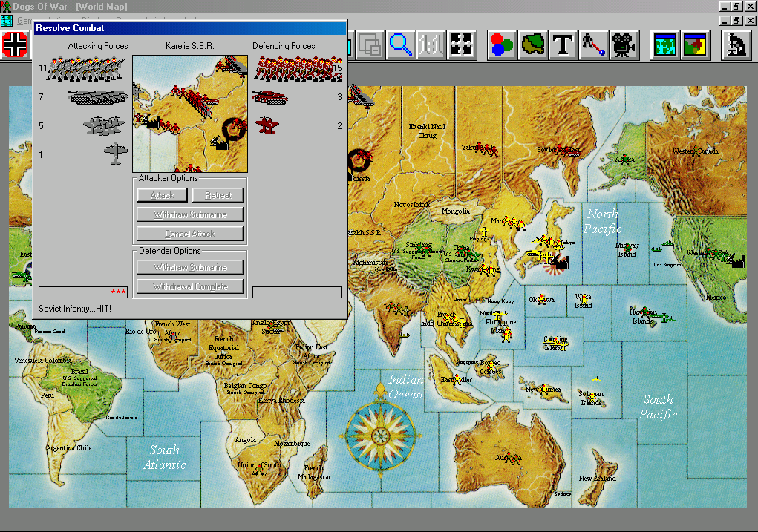
Task: Click the factory icon in Western United States
Action: click(x=736, y=260)
